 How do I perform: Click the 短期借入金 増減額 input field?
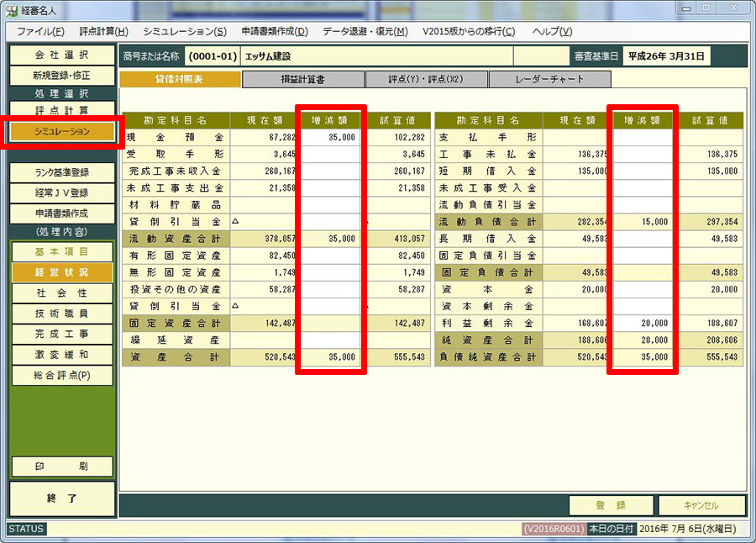(643, 171)
